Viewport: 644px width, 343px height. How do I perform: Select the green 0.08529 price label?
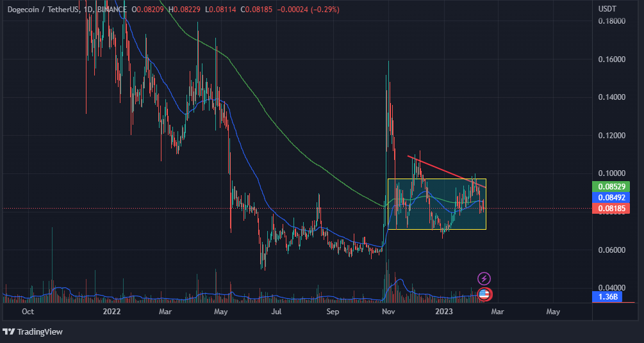pos(611,187)
